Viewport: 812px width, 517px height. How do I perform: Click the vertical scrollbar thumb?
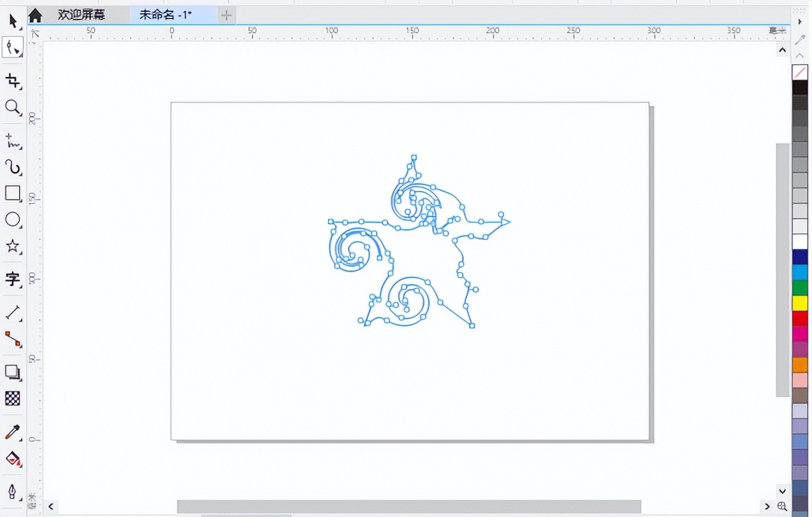[782, 270]
